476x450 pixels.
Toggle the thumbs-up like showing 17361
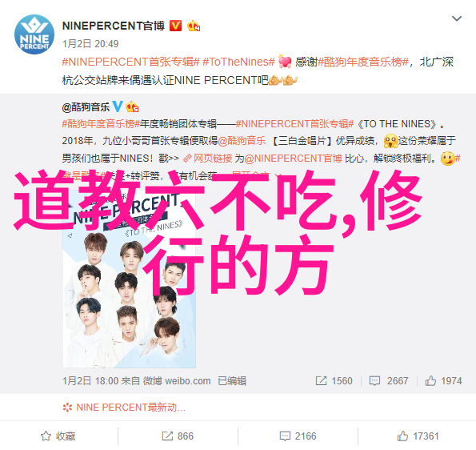click(418, 436)
